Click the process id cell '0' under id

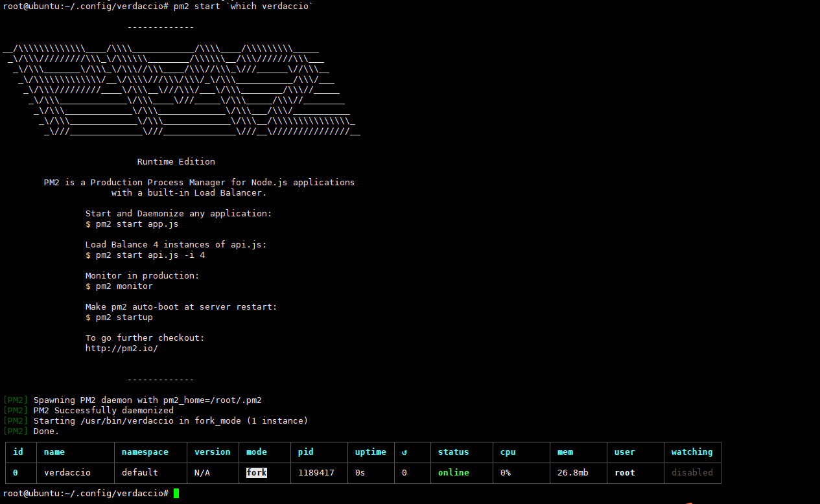(x=16, y=473)
